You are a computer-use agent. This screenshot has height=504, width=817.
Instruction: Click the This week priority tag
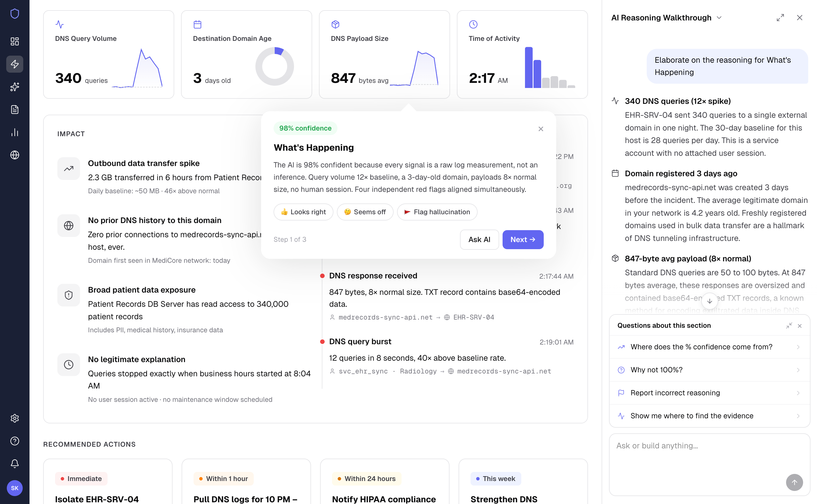click(x=496, y=479)
